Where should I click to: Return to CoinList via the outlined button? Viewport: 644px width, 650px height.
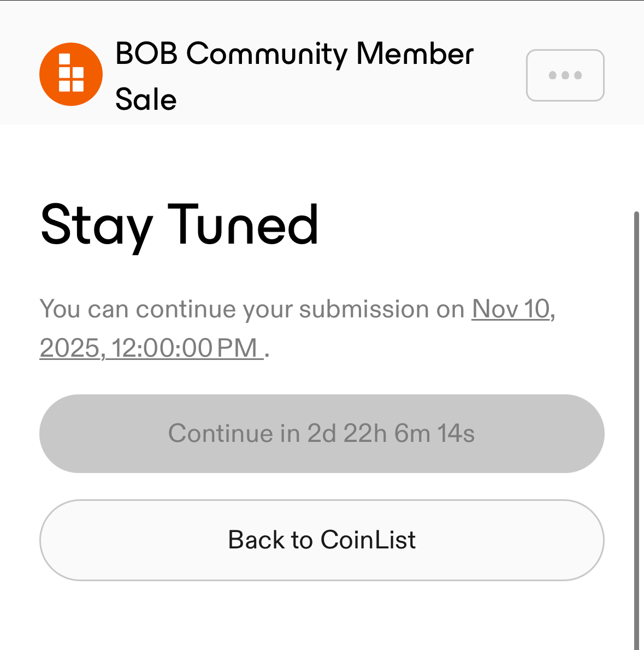click(321, 540)
